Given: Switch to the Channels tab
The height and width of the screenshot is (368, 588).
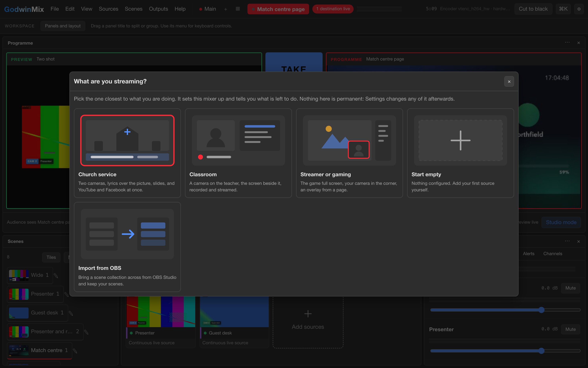Looking at the screenshot, I should (552, 254).
